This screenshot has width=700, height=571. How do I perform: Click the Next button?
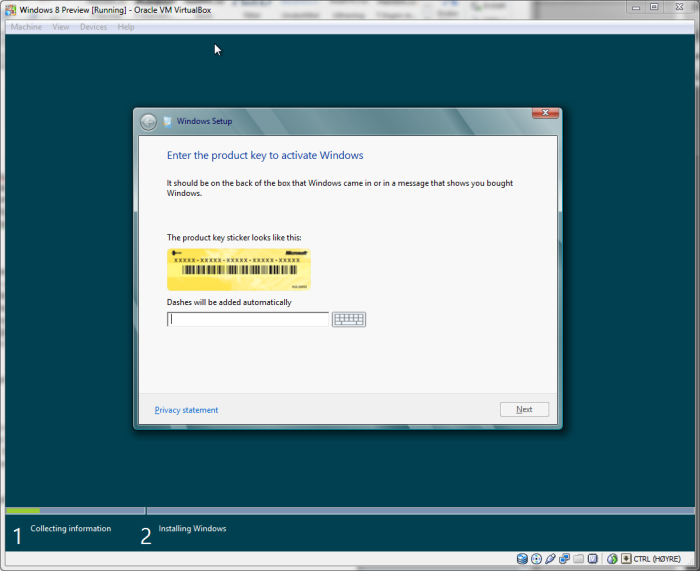524,409
